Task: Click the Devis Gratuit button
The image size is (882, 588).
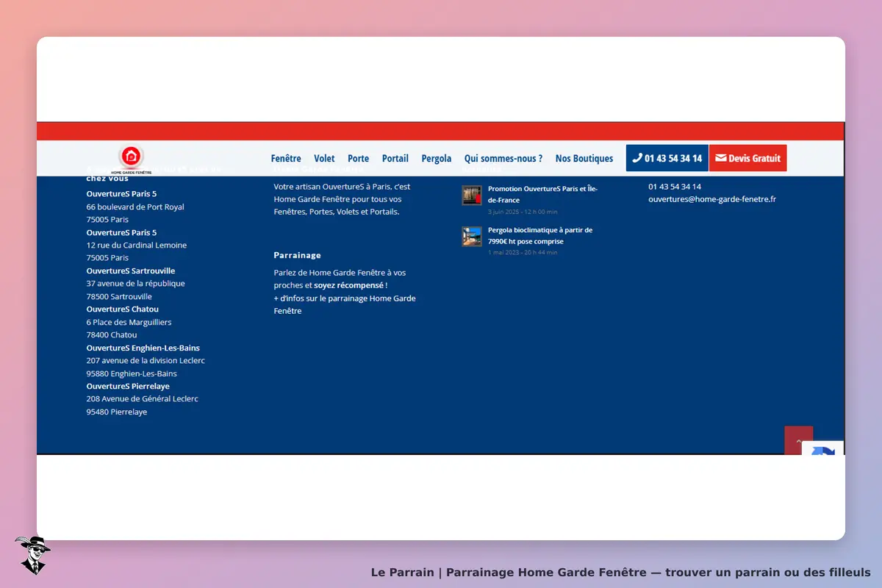Action: [748, 158]
